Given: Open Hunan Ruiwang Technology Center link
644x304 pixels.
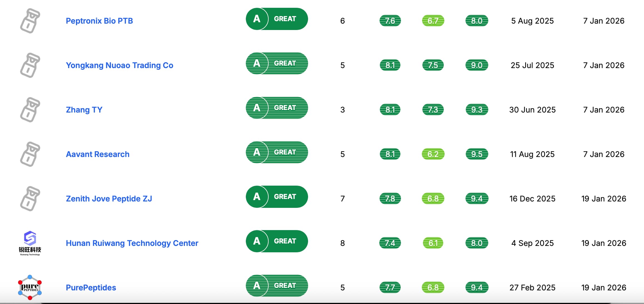Looking at the screenshot, I should [x=132, y=243].
